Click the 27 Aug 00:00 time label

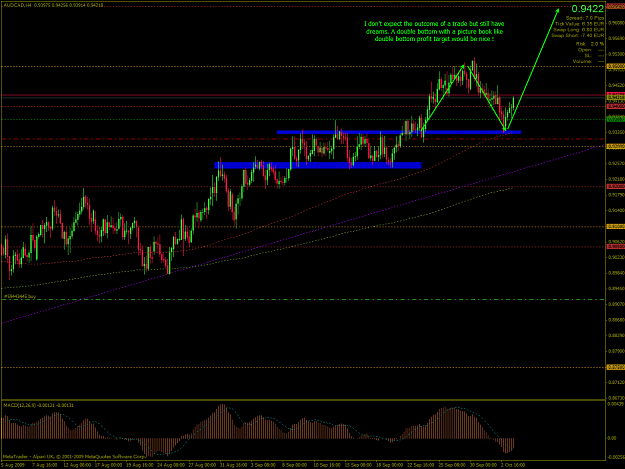202,465
